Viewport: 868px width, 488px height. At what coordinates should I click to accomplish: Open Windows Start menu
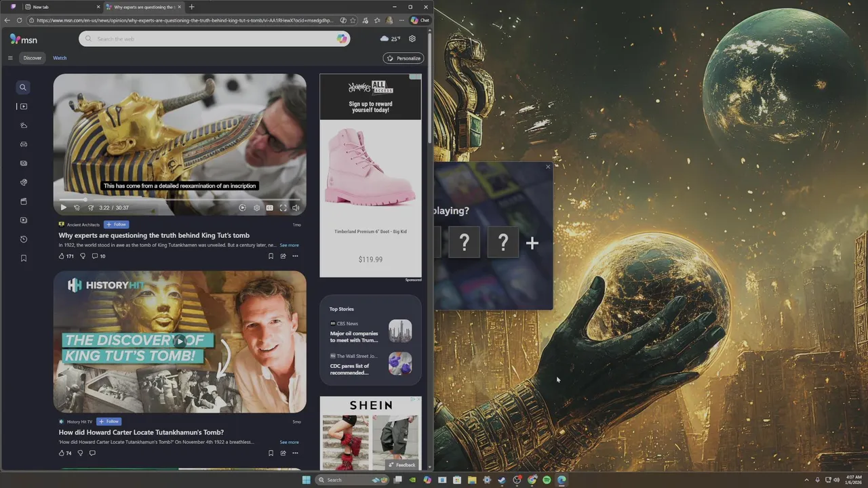(x=306, y=480)
